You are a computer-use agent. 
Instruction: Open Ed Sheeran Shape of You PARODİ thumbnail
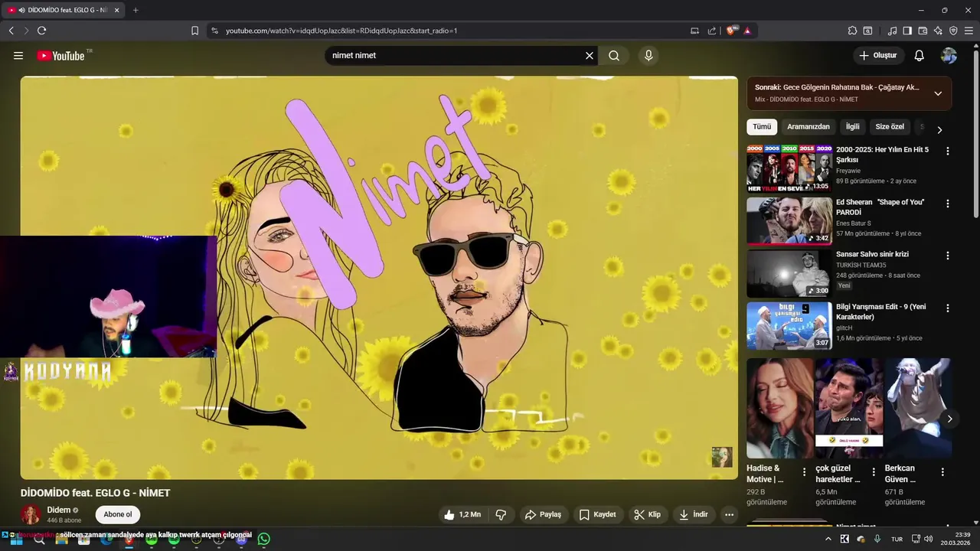[x=789, y=220]
